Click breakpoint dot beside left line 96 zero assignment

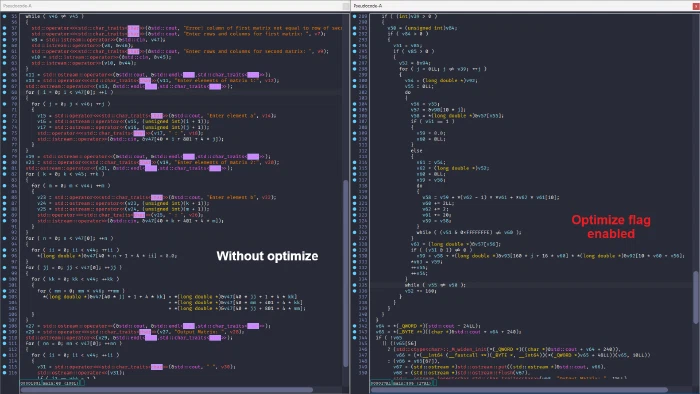(x=4, y=256)
